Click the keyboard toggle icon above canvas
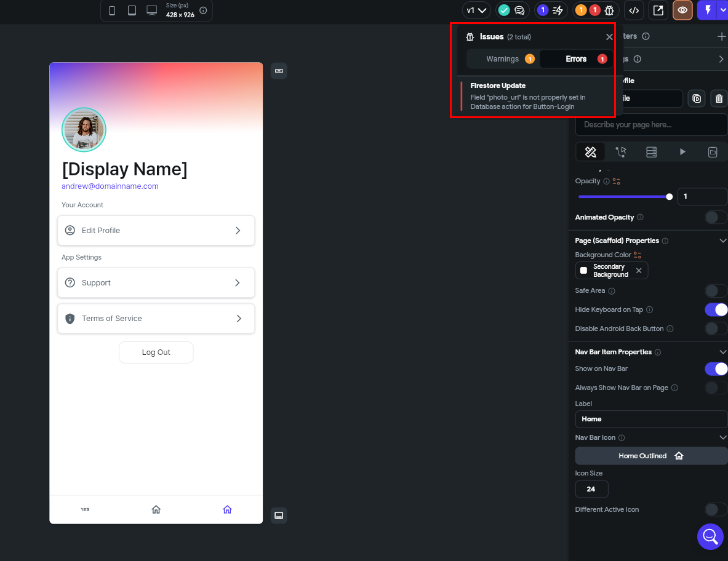 (x=279, y=71)
